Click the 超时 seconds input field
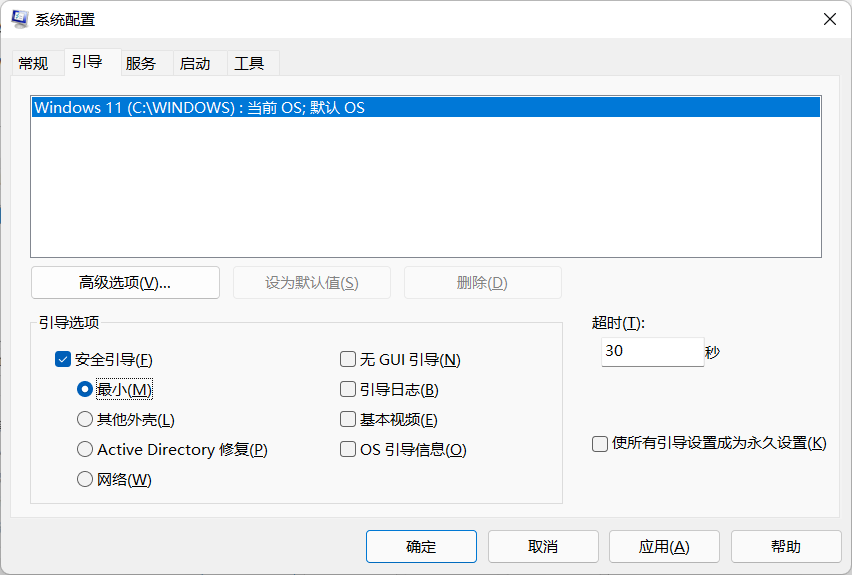The image size is (852, 575). pyautogui.click(x=653, y=352)
